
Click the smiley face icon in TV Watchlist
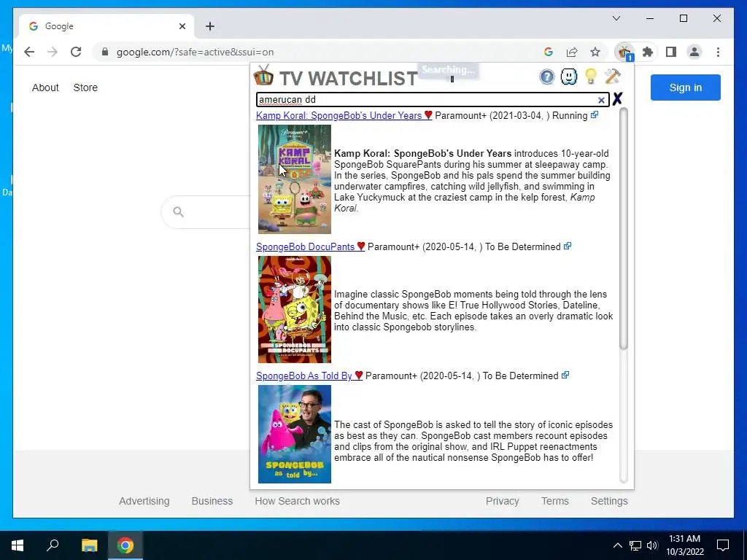[x=569, y=77]
